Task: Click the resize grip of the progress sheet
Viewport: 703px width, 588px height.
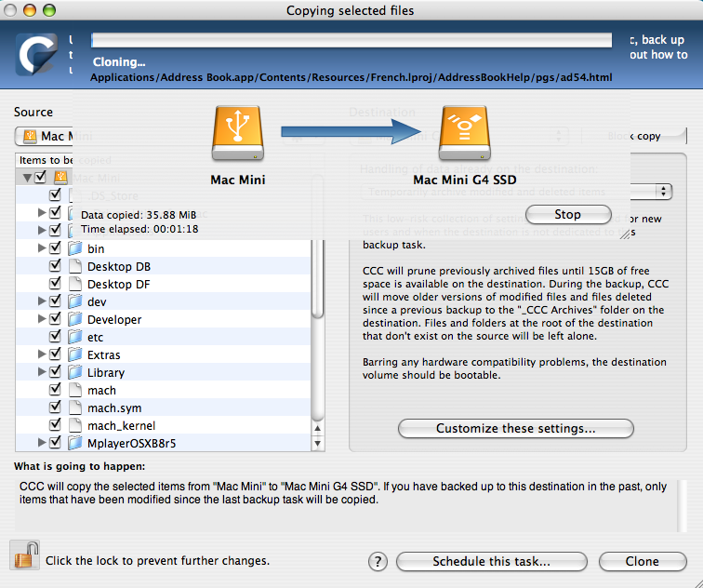Action: click(625, 234)
